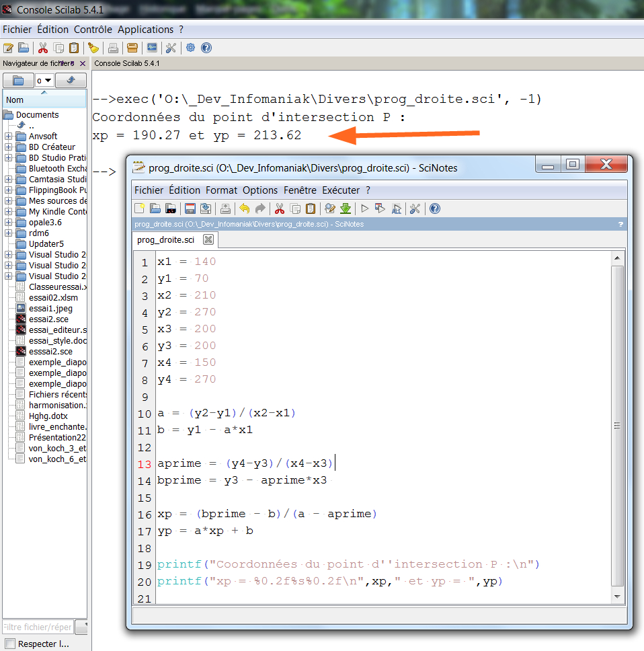
Task: Click the SciNotes redo arrow icon
Action: [x=260, y=208]
